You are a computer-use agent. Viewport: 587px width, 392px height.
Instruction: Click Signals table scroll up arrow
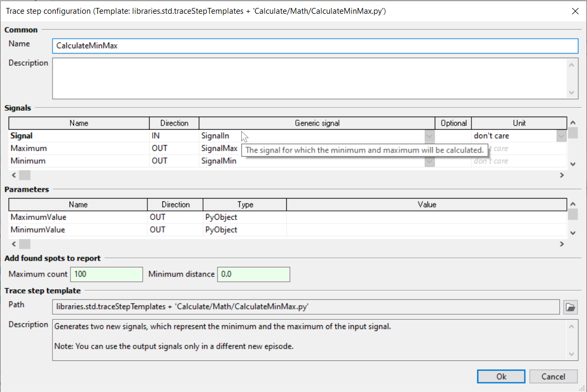[573, 122]
